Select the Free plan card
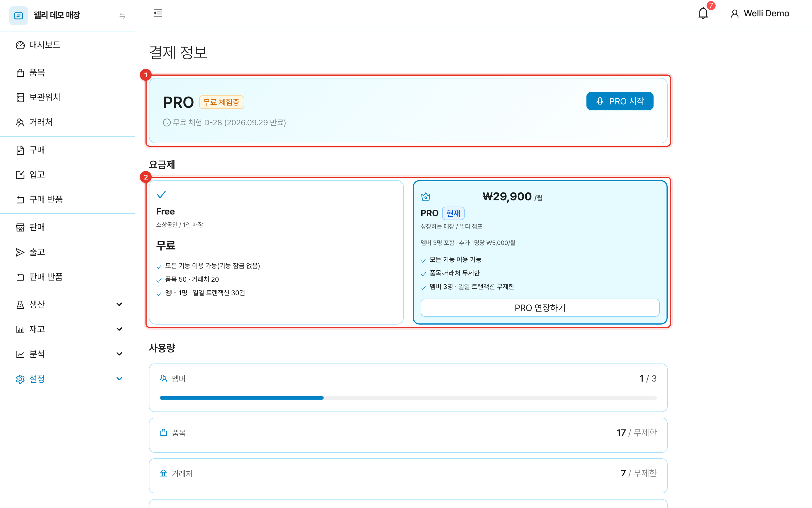The image size is (812, 508). coord(276,252)
